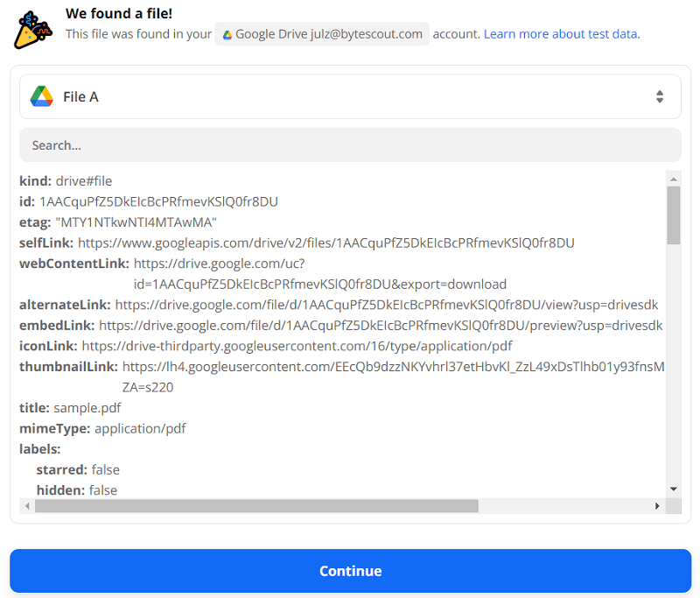Click the vertical scrollbar down arrow

tap(673, 489)
